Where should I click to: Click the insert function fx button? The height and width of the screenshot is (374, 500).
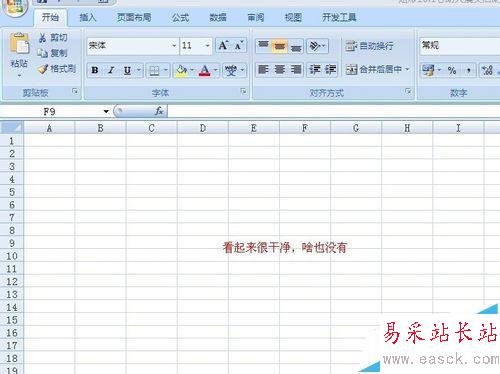[159, 111]
